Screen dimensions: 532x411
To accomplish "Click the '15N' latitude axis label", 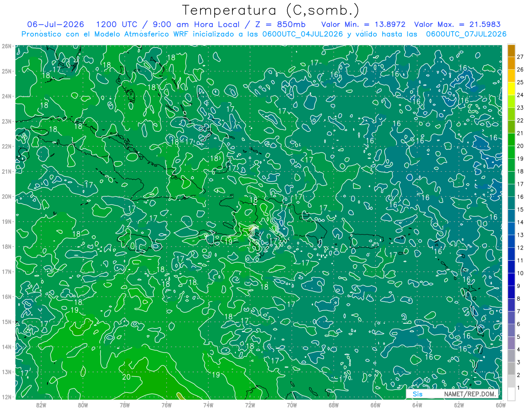I will pos(6,322).
